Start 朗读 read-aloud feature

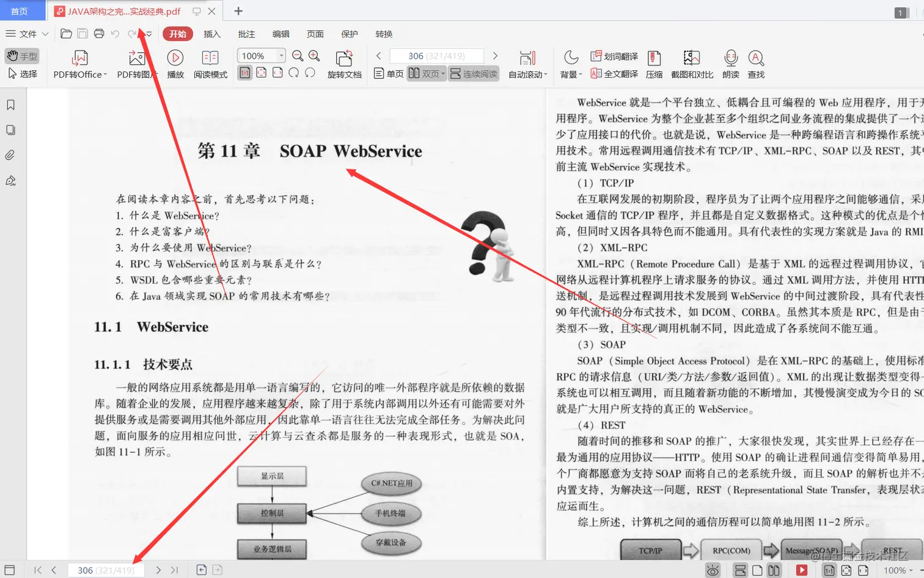click(730, 64)
